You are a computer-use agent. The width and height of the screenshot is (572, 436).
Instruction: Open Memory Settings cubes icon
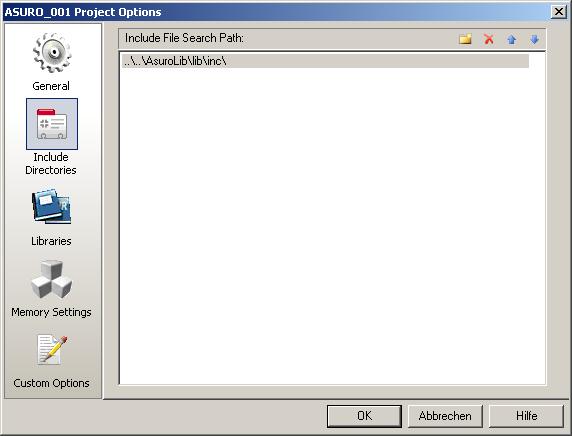pyautogui.click(x=52, y=279)
